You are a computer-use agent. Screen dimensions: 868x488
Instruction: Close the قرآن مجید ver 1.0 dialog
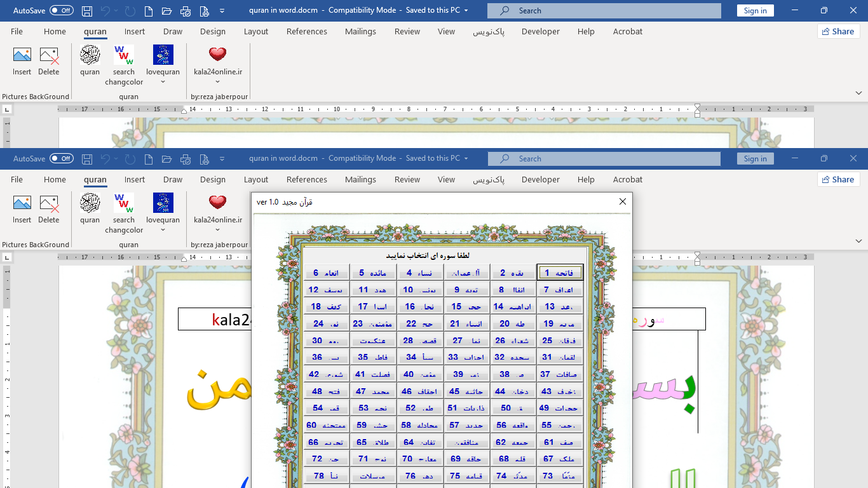coord(623,201)
